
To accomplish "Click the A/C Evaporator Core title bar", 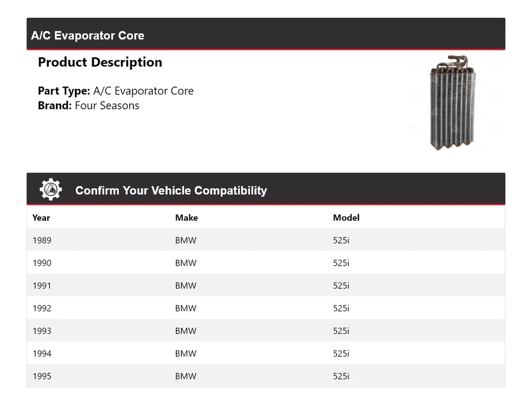I will pos(88,36).
